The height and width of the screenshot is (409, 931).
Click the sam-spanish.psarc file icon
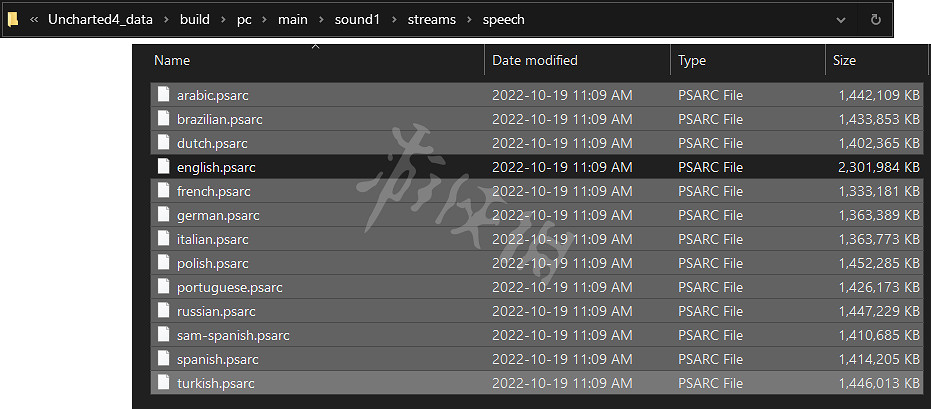pyautogui.click(x=164, y=335)
